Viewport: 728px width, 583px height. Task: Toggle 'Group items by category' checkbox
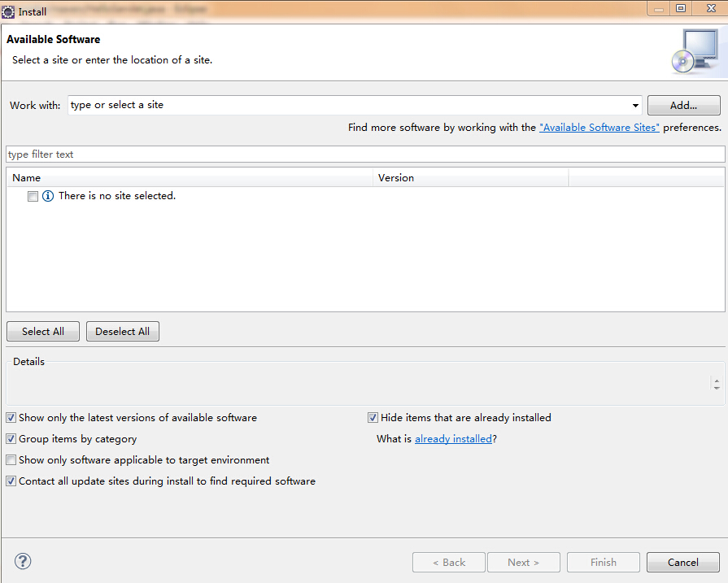[x=11, y=438]
